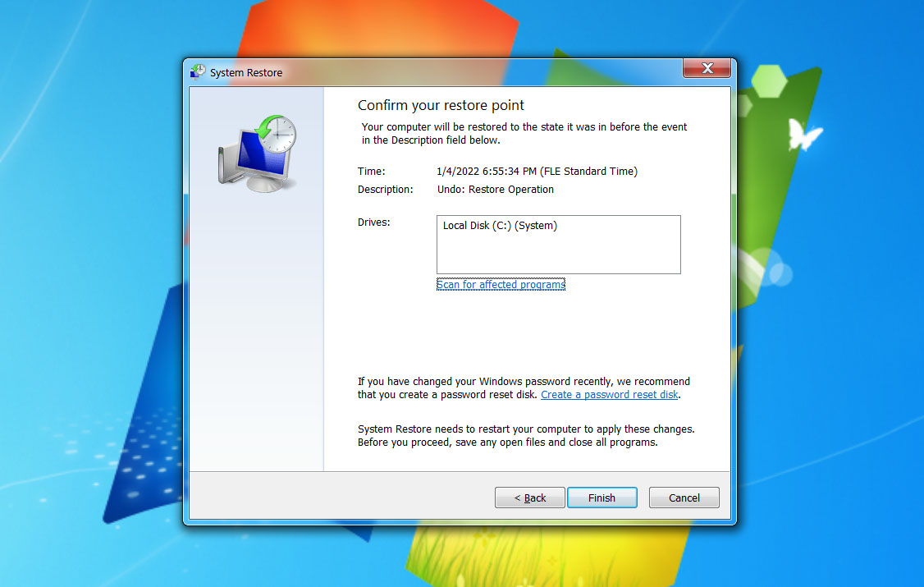Click the Undo: Restore Operation description text
Screen dimensions: 924x587
click(x=496, y=190)
